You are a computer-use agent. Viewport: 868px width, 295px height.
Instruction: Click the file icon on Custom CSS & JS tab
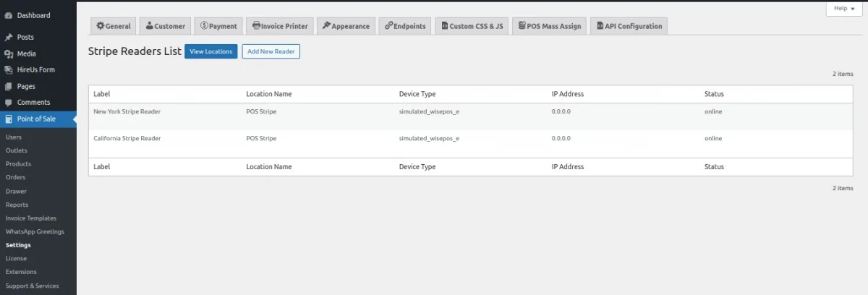444,26
